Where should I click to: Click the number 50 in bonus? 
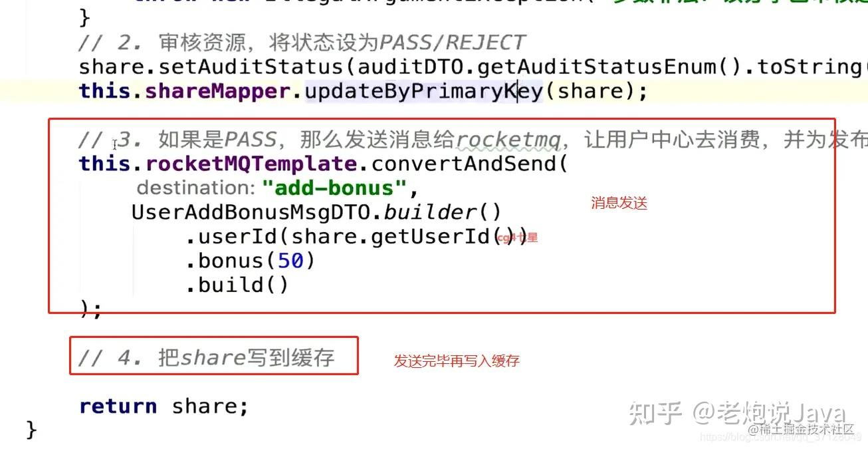[x=290, y=261]
